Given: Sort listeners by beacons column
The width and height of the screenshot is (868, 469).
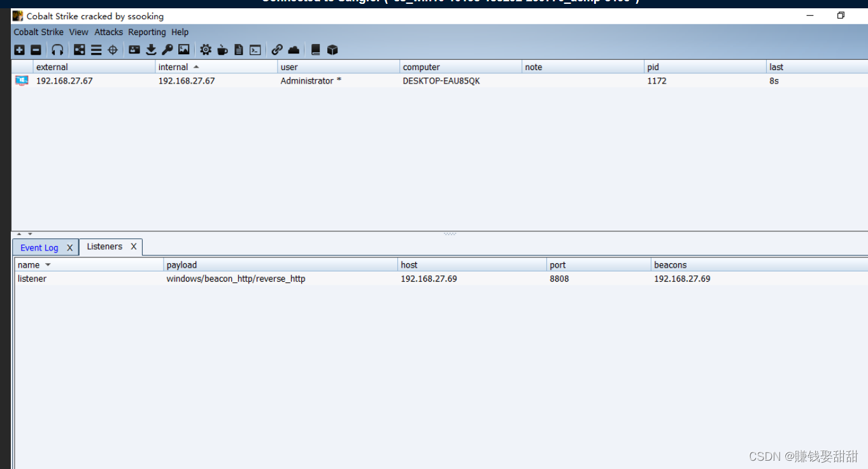Looking at the screenshot, I should coord(760,265).
